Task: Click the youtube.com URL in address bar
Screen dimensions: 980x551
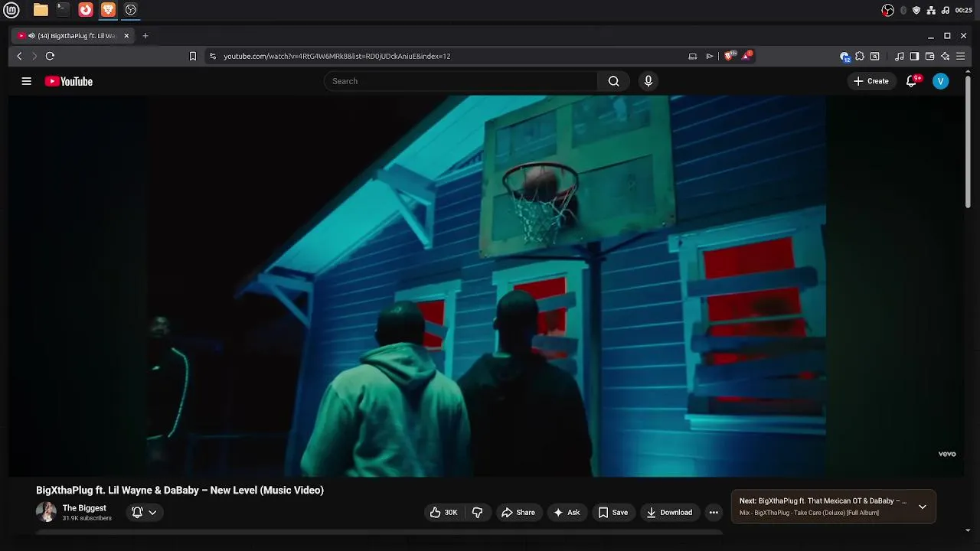Action: 337,56
